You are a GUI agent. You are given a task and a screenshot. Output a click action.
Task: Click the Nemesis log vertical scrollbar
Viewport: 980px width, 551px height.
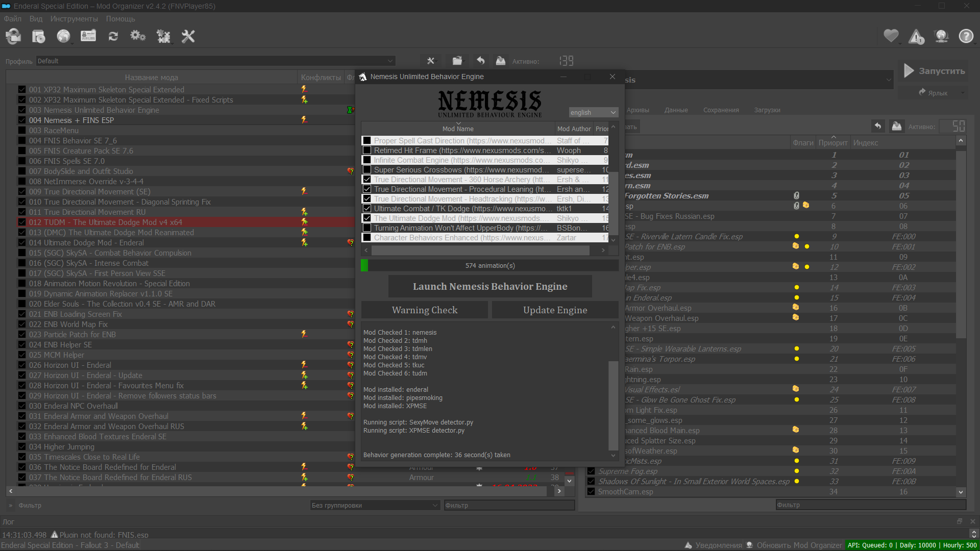[613, 406]
